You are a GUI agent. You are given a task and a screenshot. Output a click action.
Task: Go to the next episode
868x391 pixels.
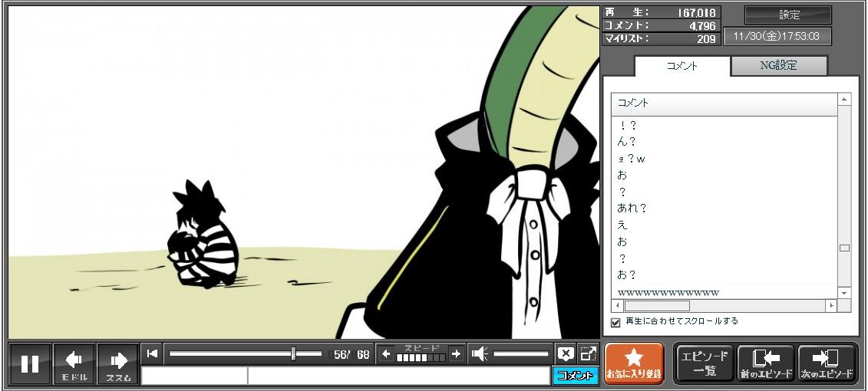pyautogui.click(x=827, y=363)
